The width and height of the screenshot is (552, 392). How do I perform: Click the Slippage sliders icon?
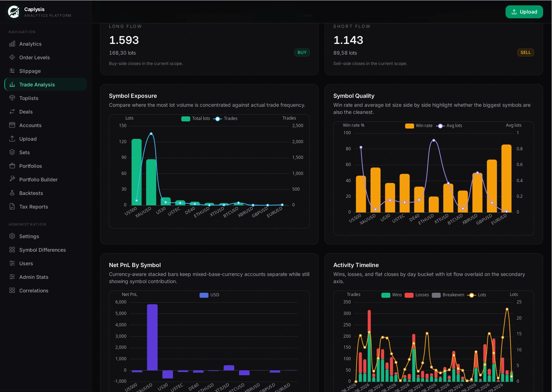tap(12, 71)
